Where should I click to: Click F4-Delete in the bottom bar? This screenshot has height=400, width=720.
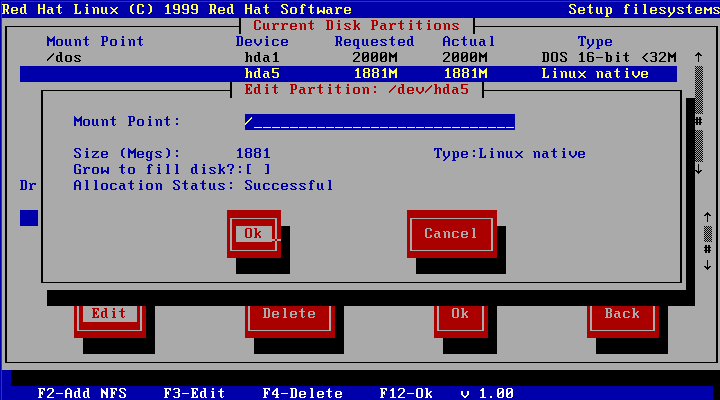tap(302, 393)
